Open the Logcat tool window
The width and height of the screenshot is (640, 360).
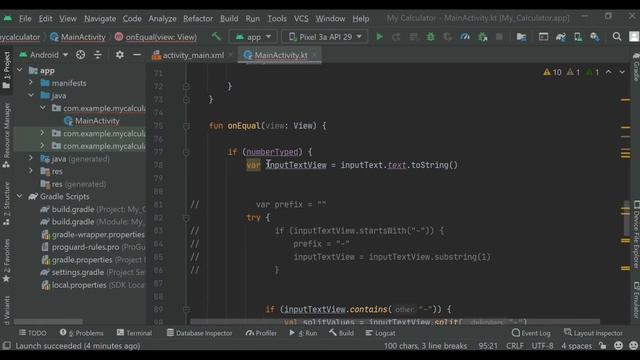click(x=380, y=333)
